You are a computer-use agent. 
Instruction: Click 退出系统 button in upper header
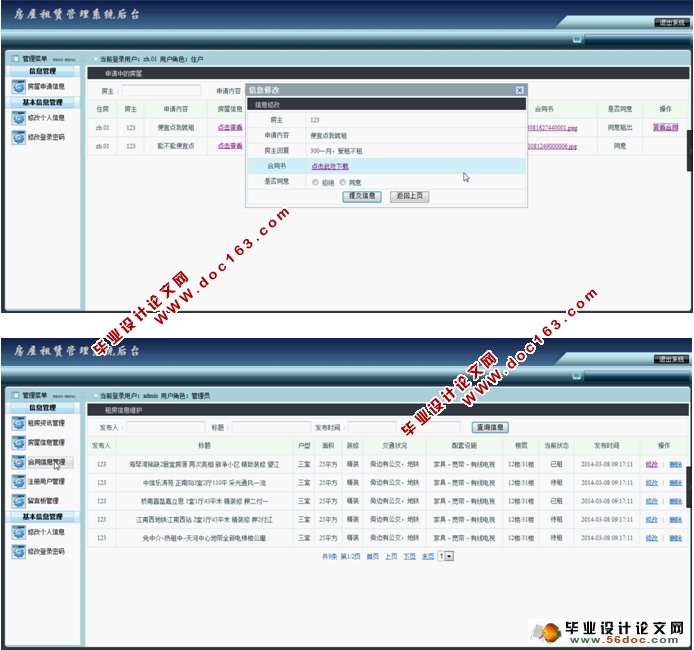coord(671,23)
